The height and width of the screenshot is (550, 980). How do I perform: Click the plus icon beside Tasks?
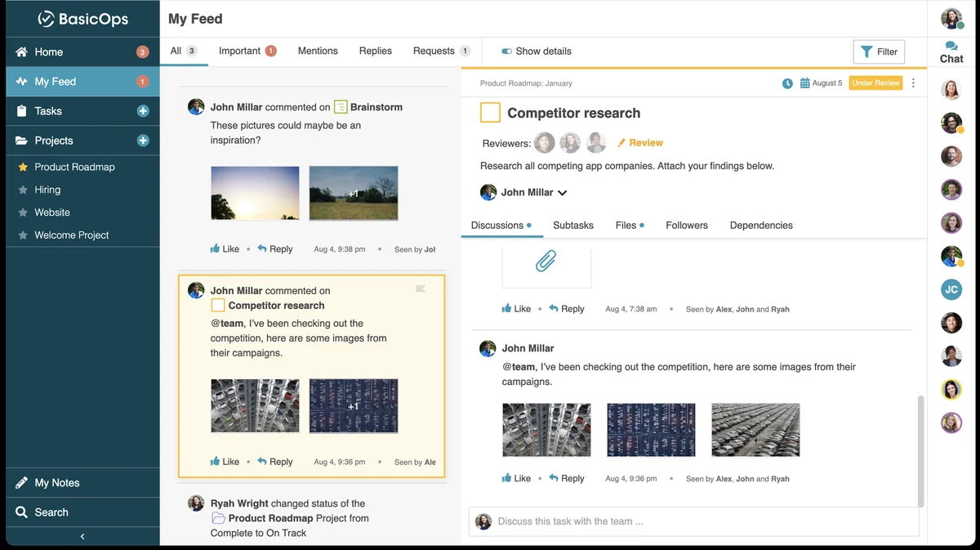coord(143,111)
